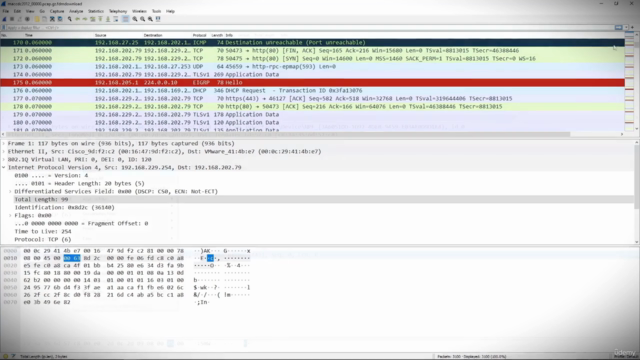Toggle auto-scroll during live capture
Image resolution: width=640 pixels, height=360 pixels.
coord(116,19)
